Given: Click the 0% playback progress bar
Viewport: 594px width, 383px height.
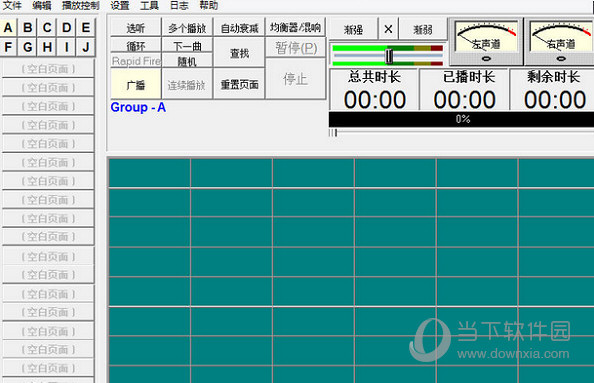Looking at the screenshot, I should pos(461,119).
